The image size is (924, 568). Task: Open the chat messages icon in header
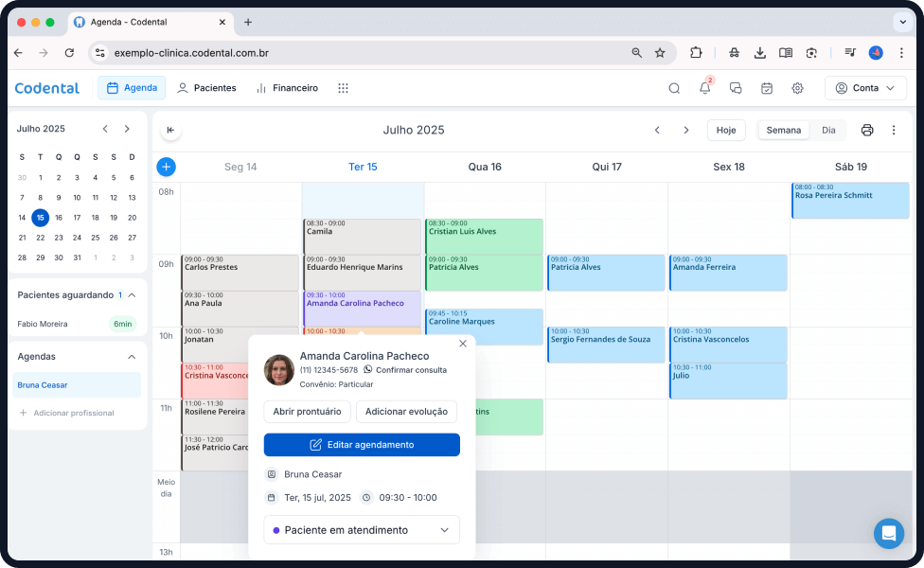click(x=736, y=88)
